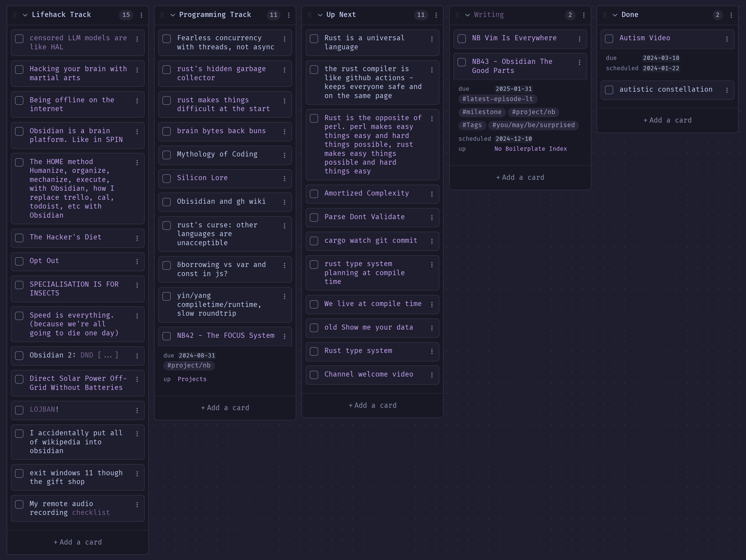Image resolution: width=746 pixels, height=560 pixels.
Task: Click the Done lane drag handle
Action: point(605,15)
